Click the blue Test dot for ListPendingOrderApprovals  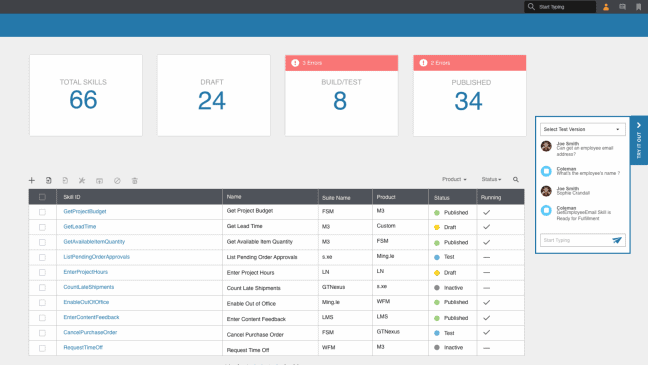[x=437, y=257]
